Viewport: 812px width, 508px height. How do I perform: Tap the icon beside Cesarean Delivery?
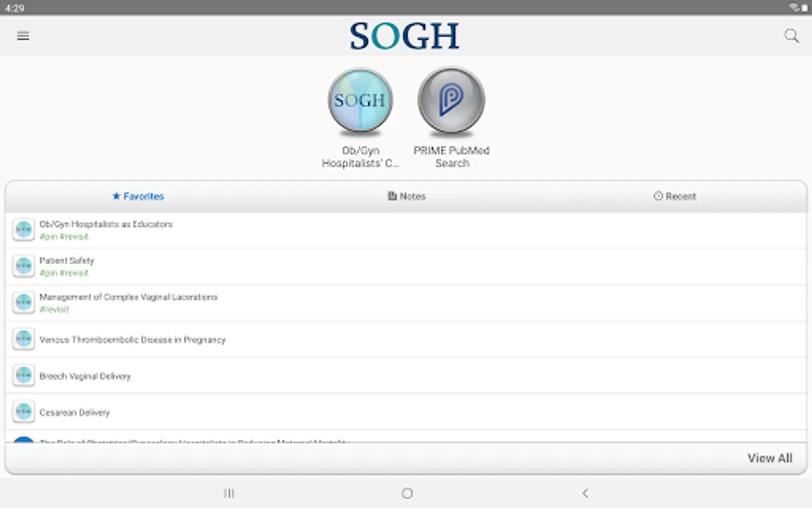24,411
